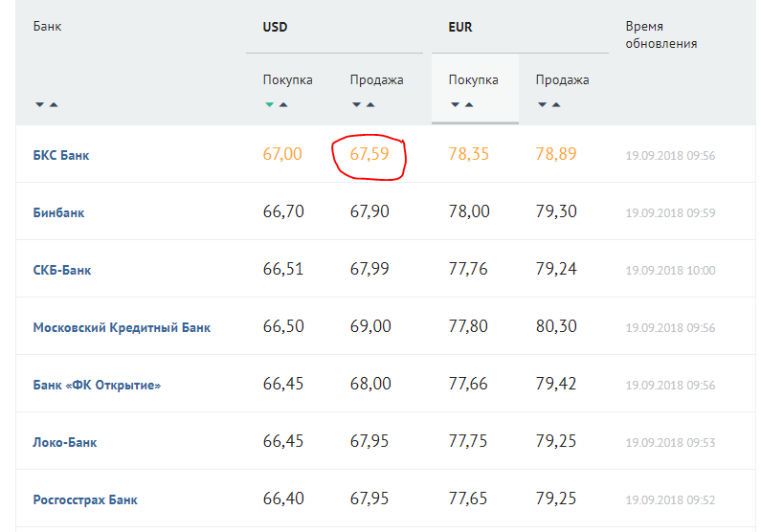
Task: Sort USD Продажа descending arrow
Action: (357, 104)
